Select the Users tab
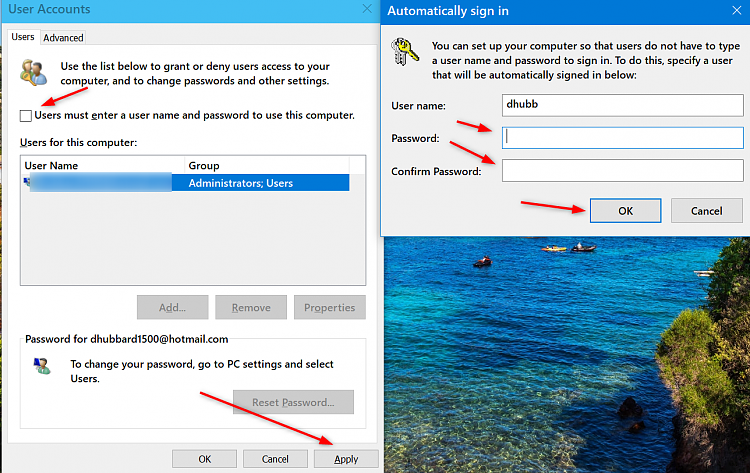Screen dimensions: 750x473 point(23,37)
